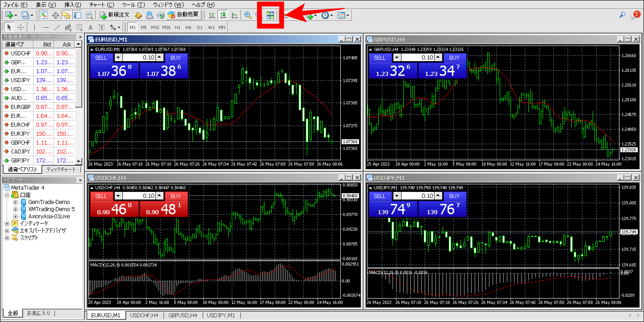Add a text label with the A tool
This screenshot has width=644, height=322.
[x=90, y=27]
